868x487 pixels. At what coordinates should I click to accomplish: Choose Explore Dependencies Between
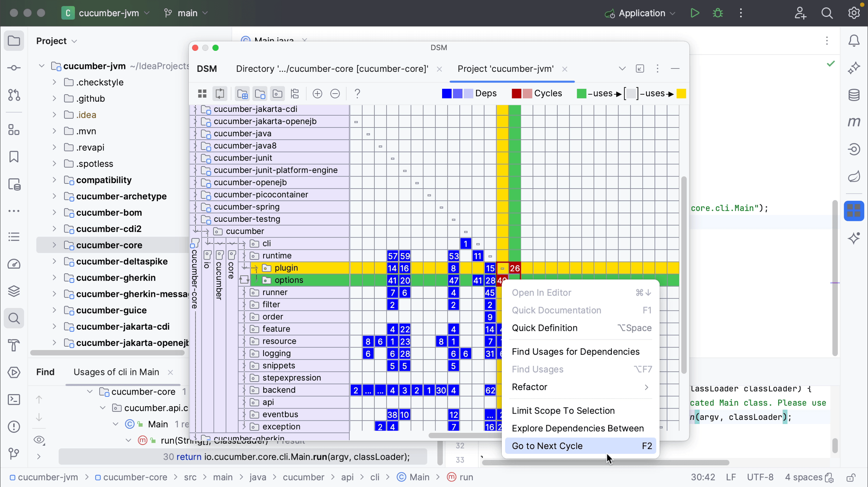(581, 428)
